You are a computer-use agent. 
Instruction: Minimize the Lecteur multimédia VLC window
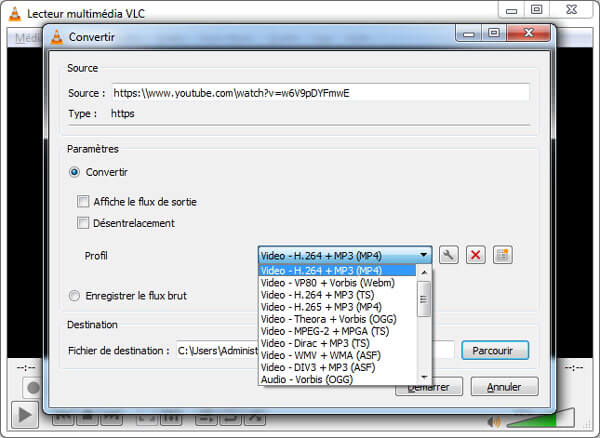[511, 10]
